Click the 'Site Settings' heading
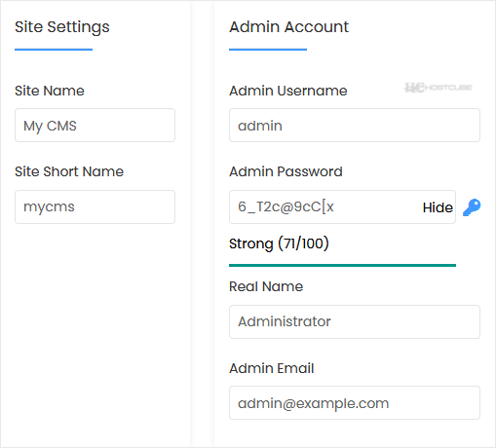 coord(62,27)
